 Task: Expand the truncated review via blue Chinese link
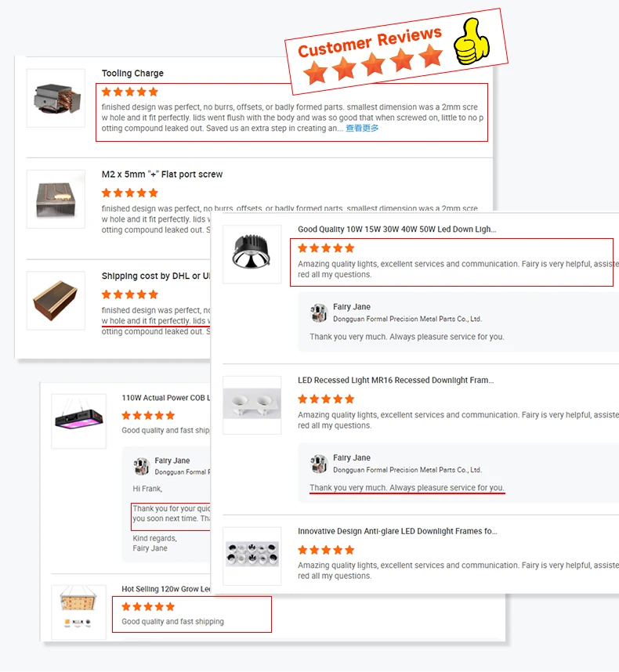click(362, 128)
